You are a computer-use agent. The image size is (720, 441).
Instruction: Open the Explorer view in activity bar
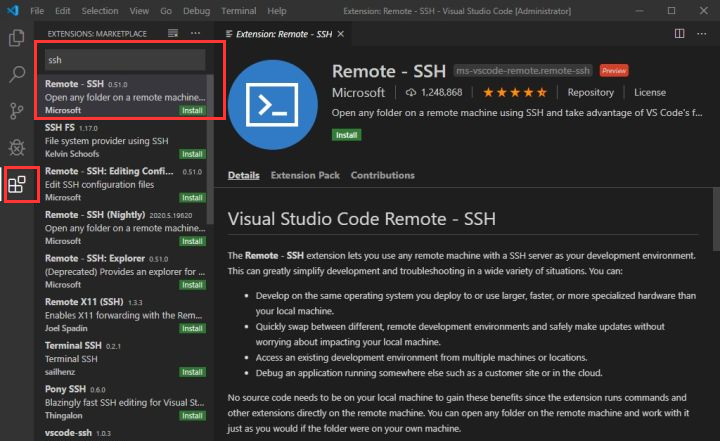(x=17, y=38)
